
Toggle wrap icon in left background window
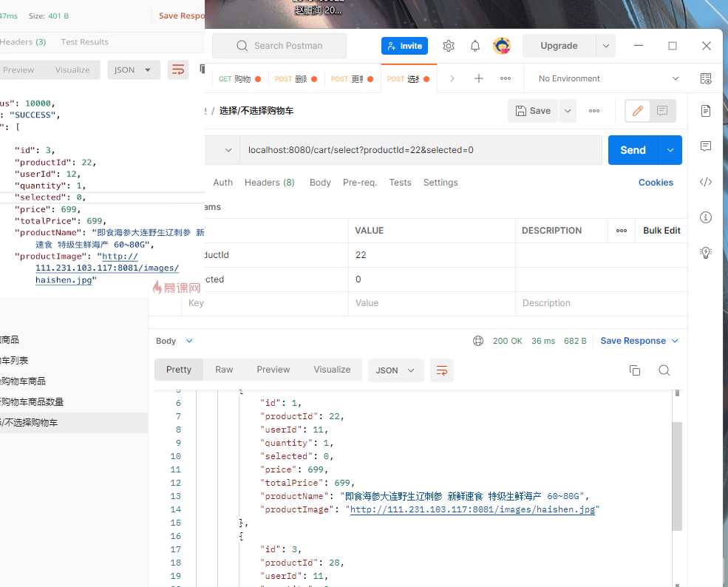coord(178,69)
